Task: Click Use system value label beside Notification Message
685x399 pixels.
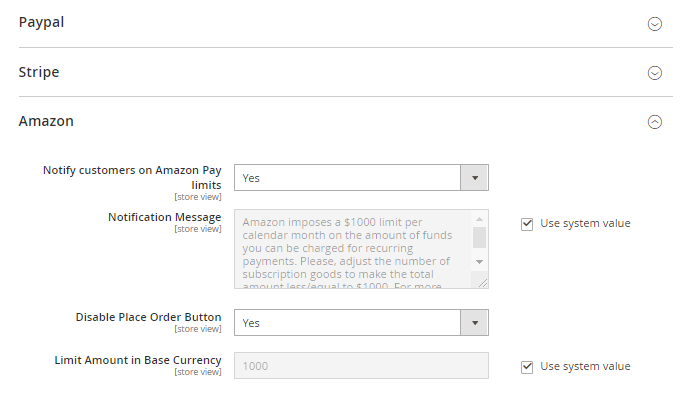Action: point(585,223)
